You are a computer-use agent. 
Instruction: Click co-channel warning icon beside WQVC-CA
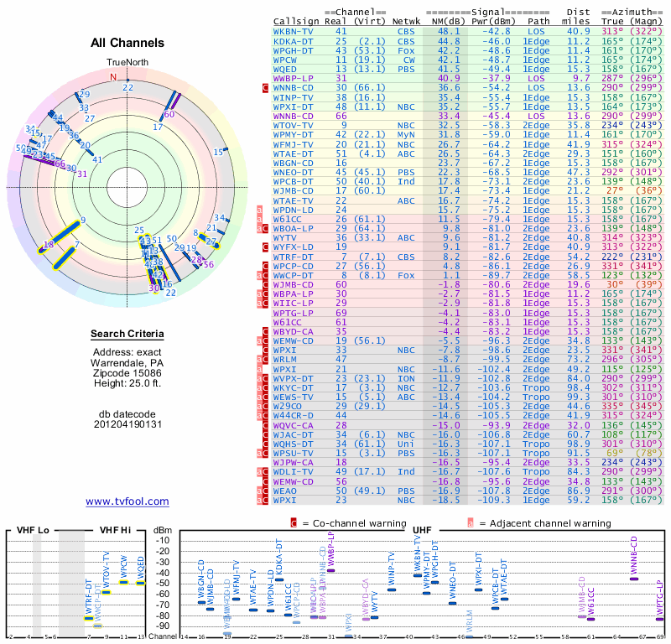(x=265, y=426)
